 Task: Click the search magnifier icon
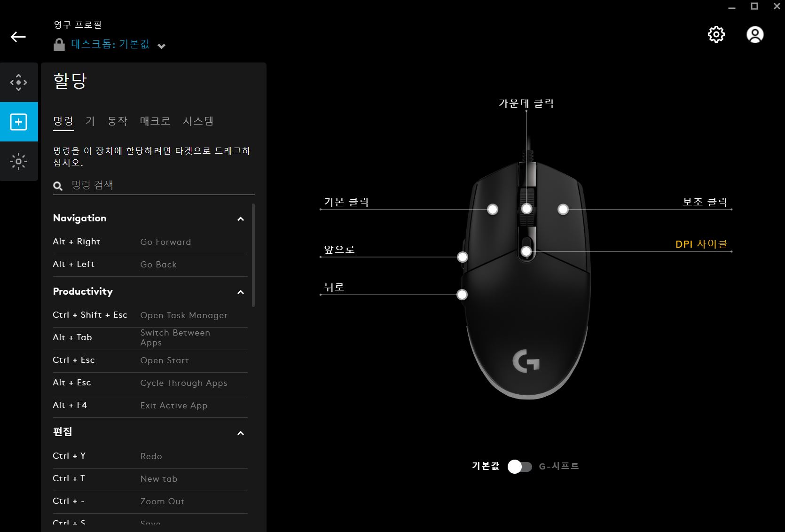[x=58, y=186]
